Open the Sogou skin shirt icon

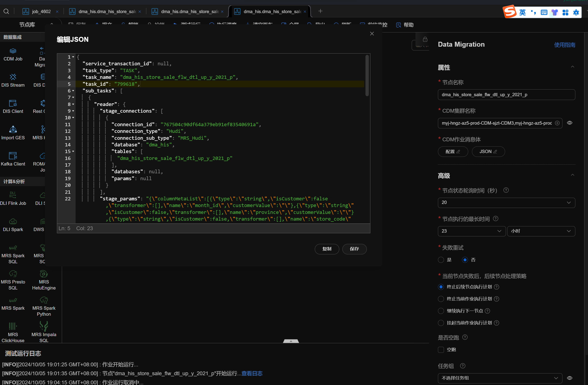coord(555,12)
